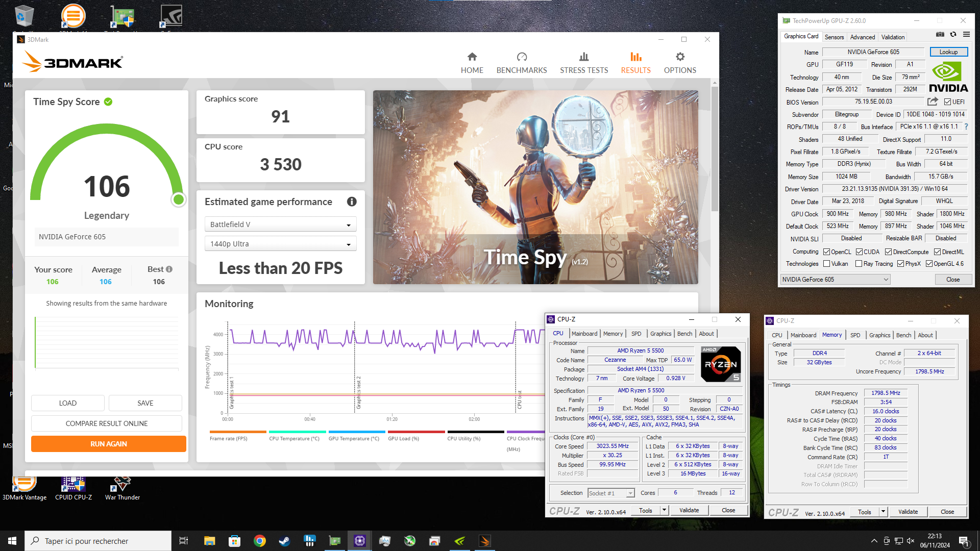Screen dimensions: 980x551
Task: Click Validate in CPU-Z CPU window
Action: 689,510
